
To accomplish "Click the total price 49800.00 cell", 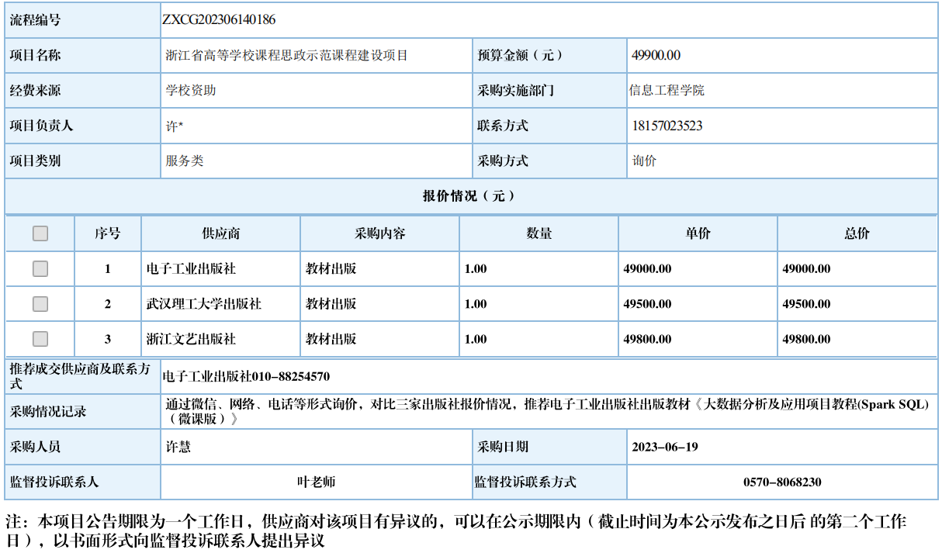I will (806, 339).
